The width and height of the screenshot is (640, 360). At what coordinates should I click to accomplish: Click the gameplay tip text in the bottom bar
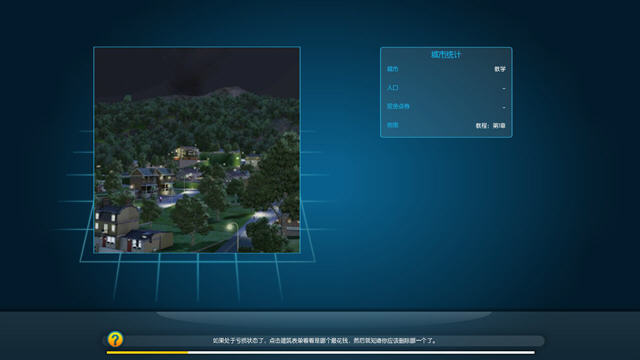pyautogui.click(x=324, y=340)
